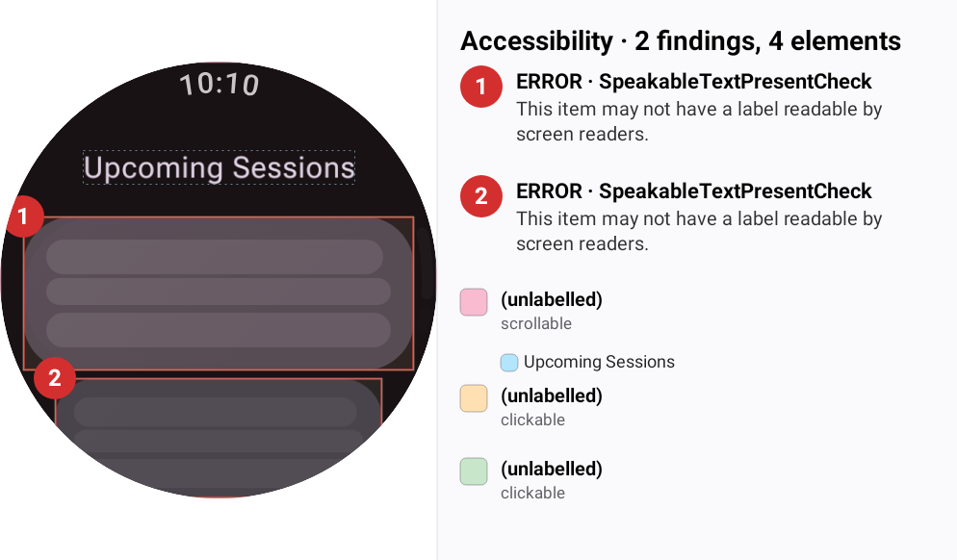The height and width of the screenshot is (560, 957).
Task: Select the Upcoming Sessions title on the watch
Action: tap(220, 167)
